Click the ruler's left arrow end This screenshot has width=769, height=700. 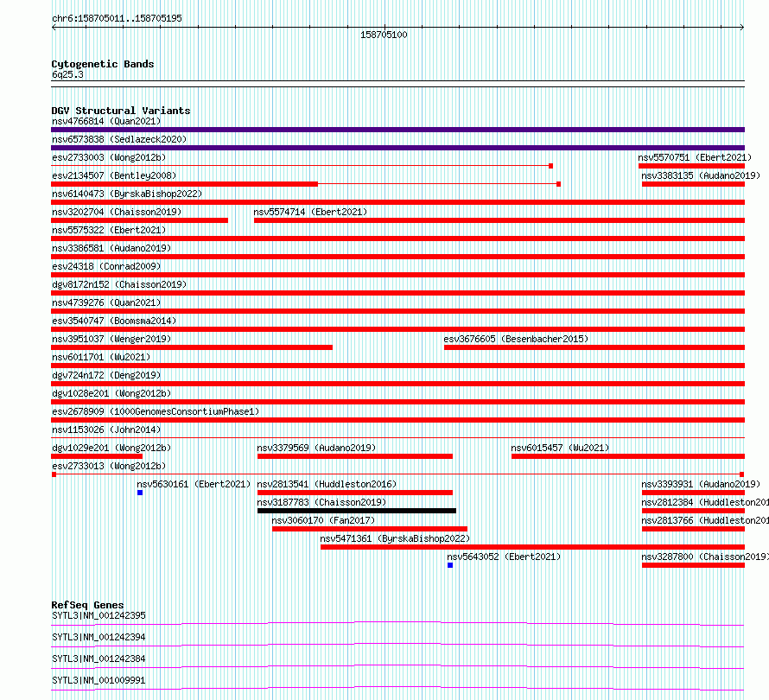click(x=54, y=28)
